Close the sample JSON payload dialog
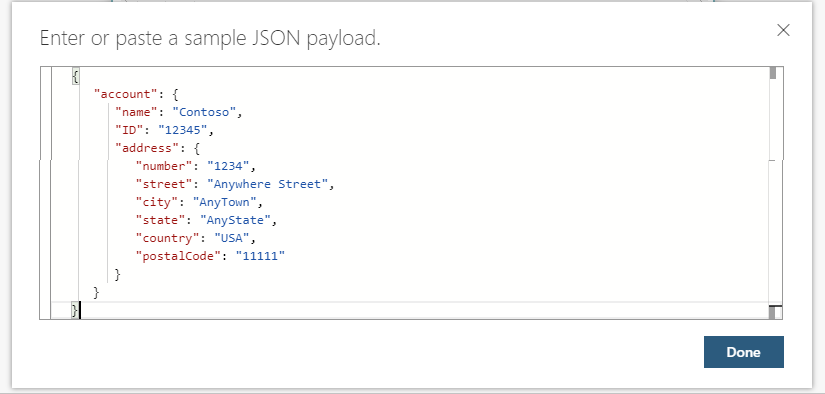Viewport: 825px width, 394px height. click(x=783, y=31)
